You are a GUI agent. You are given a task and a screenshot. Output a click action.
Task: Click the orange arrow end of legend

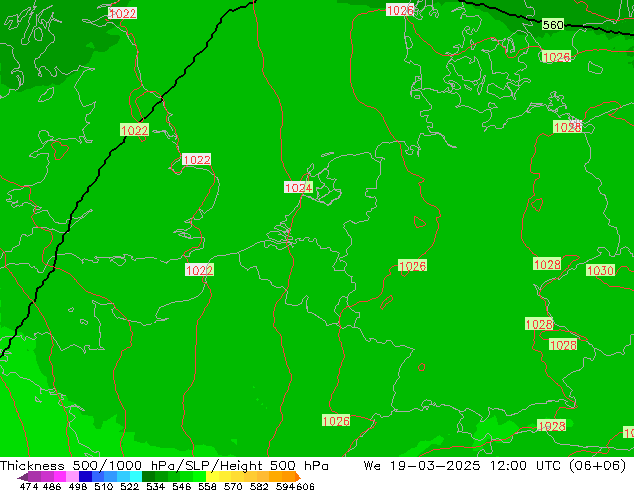coord(298,476)
